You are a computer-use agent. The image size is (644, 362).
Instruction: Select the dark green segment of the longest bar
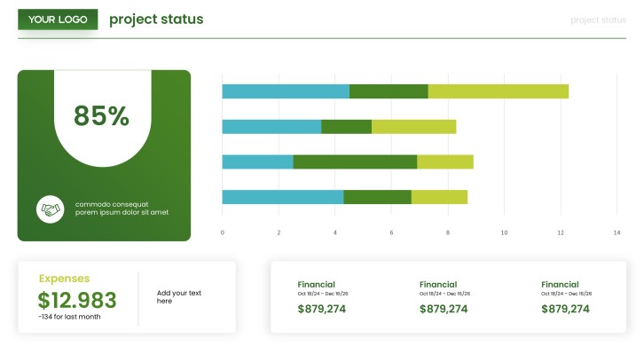point(389,91)
